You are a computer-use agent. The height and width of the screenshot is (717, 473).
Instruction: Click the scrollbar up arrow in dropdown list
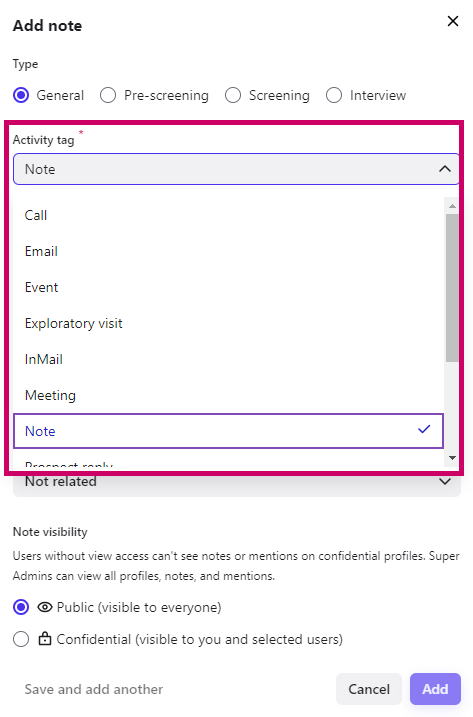tap(452, 206)
